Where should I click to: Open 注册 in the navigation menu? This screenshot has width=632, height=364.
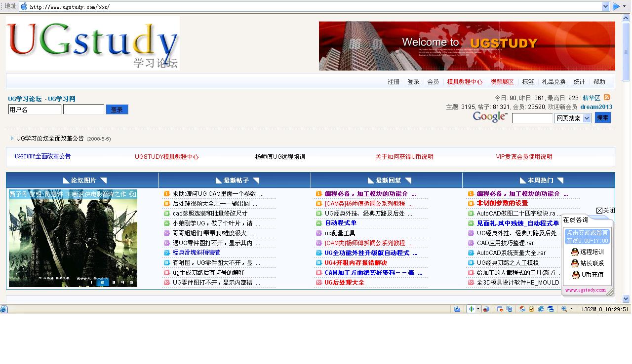[x=394, y=82]
